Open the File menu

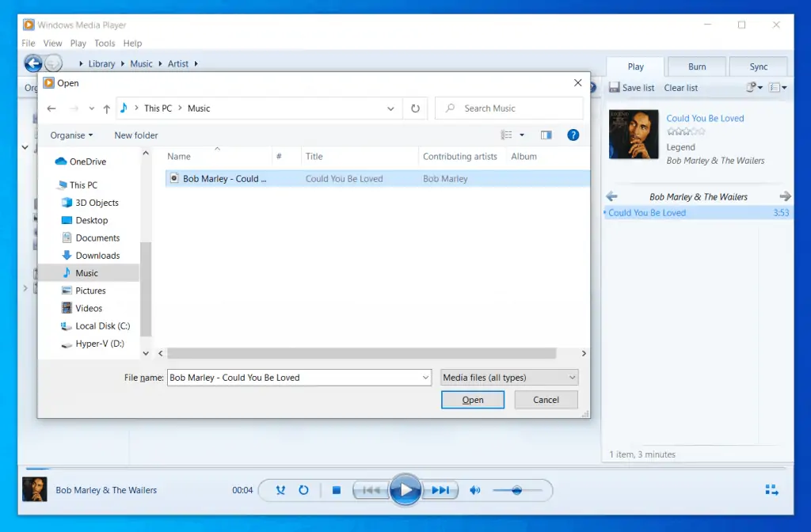pos(29,44)
